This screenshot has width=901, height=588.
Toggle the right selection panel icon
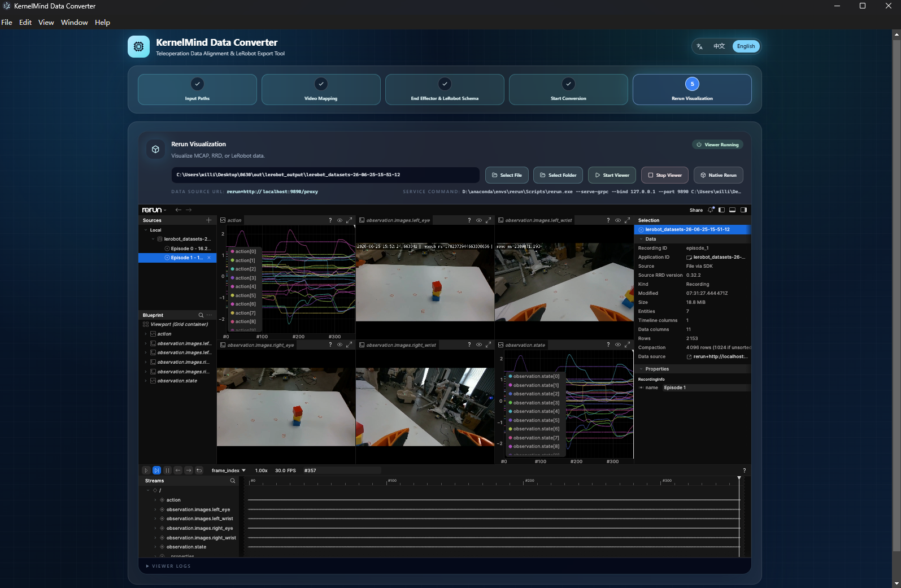point(743,210)
